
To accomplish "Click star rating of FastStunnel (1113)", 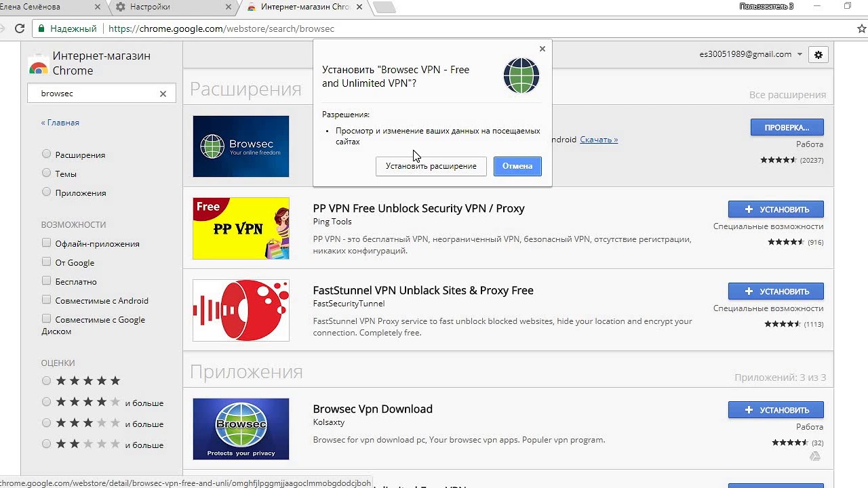I will (x=783, y=324).
